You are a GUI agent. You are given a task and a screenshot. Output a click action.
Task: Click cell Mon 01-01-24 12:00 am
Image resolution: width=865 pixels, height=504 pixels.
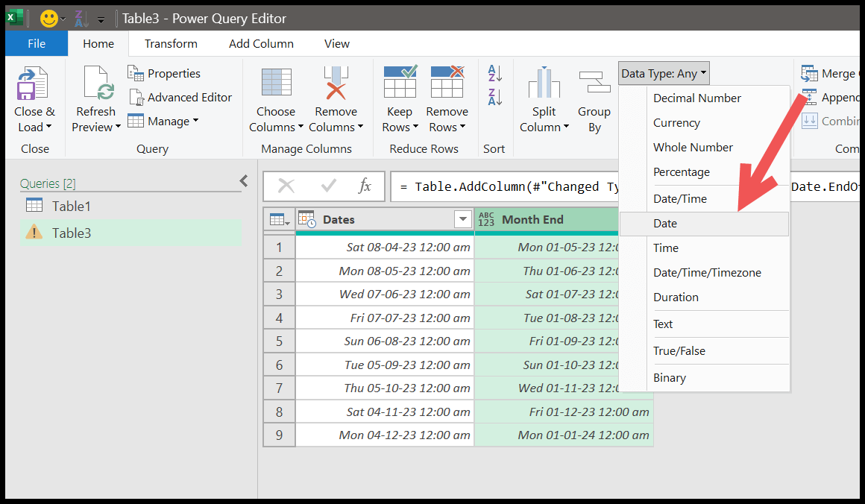[564, 435]
